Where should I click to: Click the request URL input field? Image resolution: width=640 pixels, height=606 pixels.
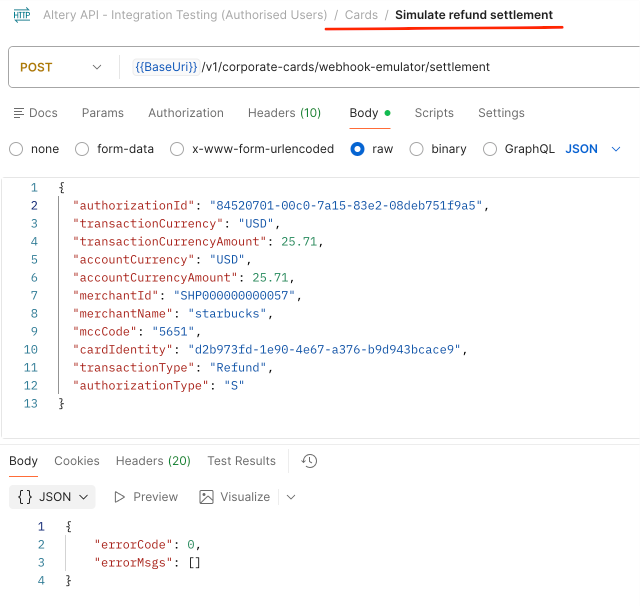(380, 67)
